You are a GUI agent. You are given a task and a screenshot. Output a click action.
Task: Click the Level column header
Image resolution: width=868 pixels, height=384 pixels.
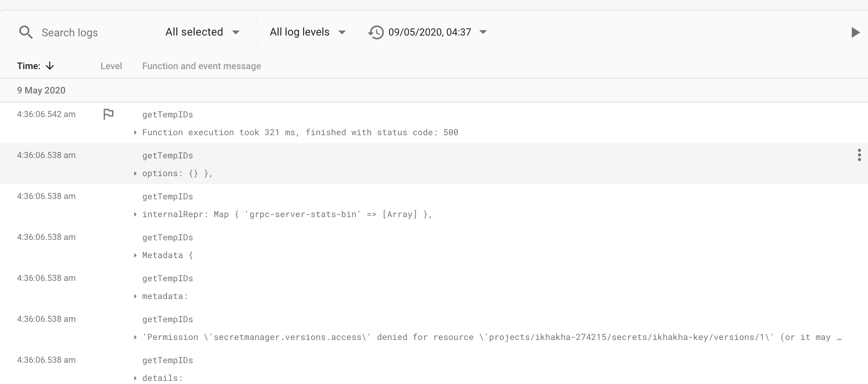pos(111,66)
